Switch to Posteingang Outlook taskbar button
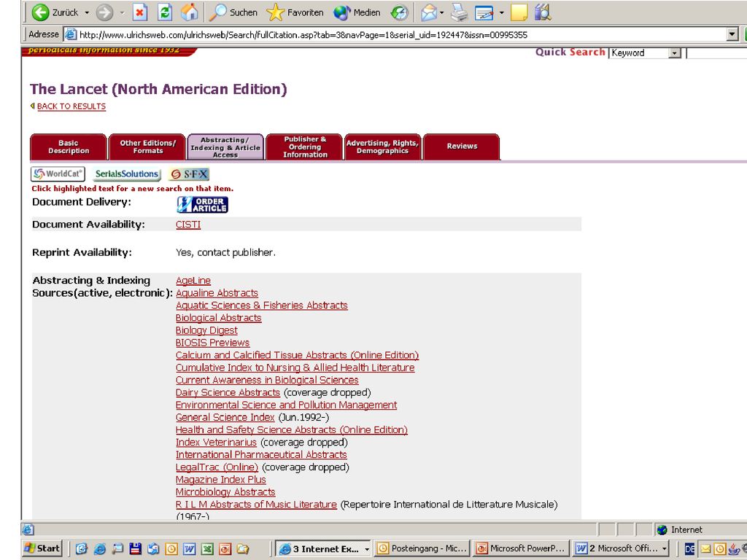Image resolution: width=747 pixels, height=560 pixels. pos(422,549)
